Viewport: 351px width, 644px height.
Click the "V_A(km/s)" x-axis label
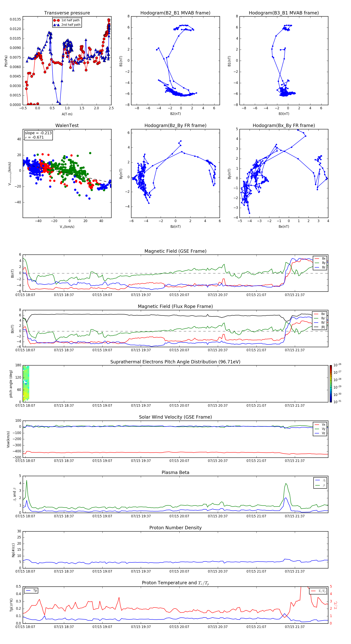(67, 227)
